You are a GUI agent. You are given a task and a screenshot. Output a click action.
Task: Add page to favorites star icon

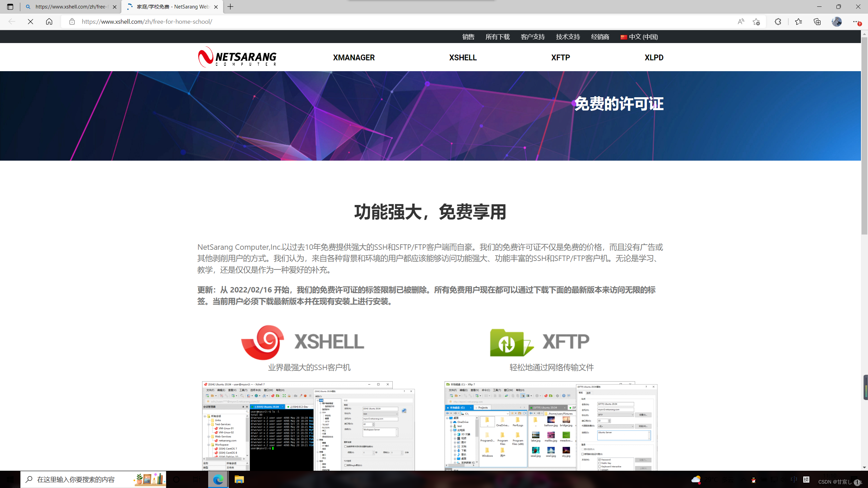click(756, 22)
